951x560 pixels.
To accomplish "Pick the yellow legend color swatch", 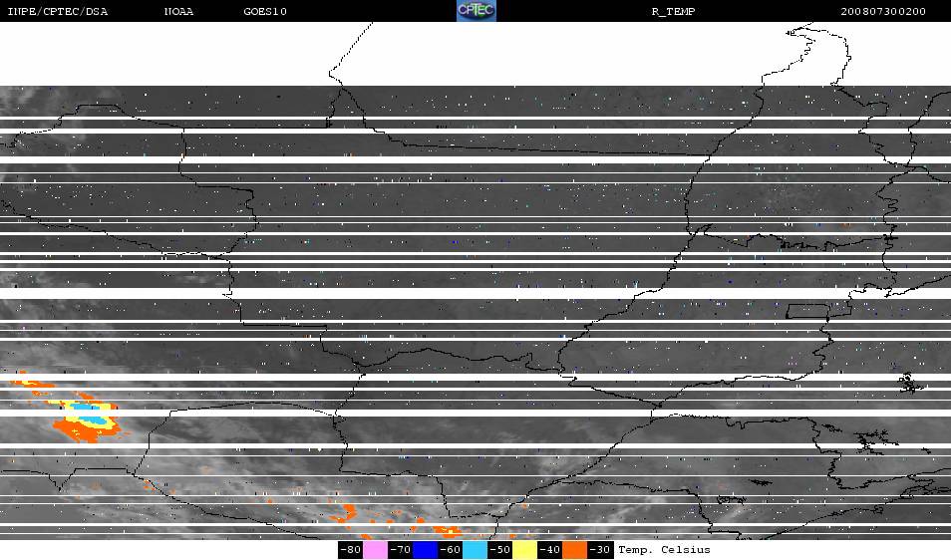I will point(524,550).
